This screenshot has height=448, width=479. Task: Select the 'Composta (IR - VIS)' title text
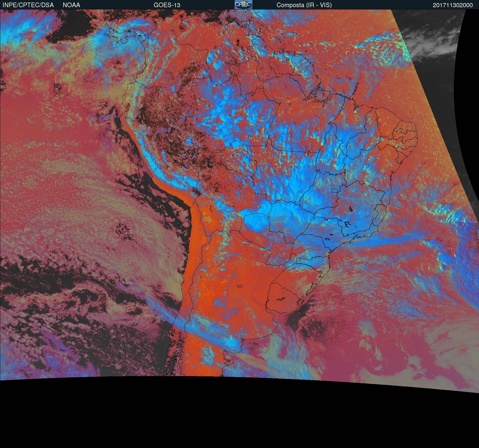304,5
